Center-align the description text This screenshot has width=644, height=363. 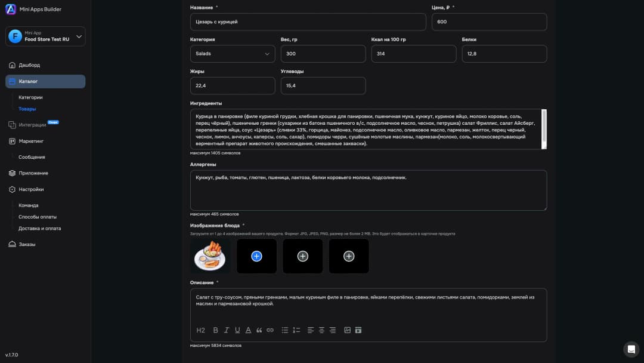point(321,330)
